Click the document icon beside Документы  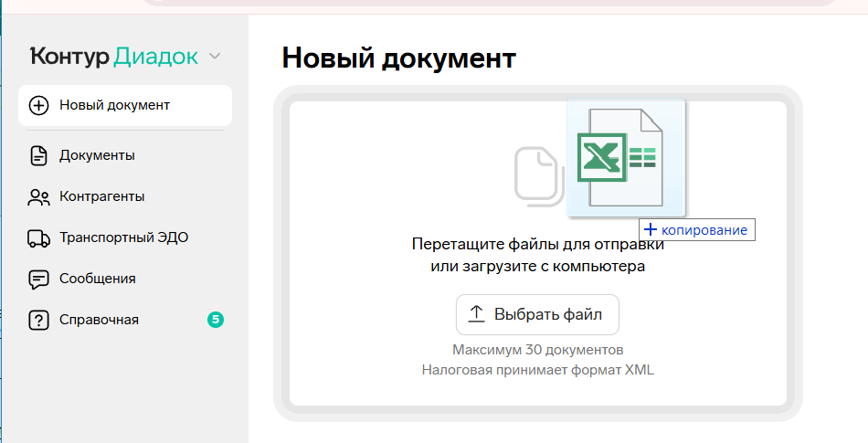[38, 155]
